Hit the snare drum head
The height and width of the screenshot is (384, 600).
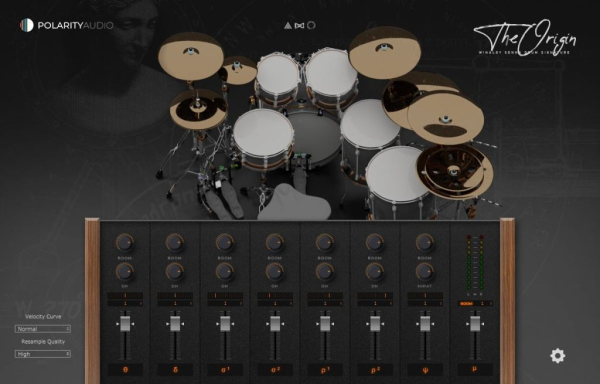[x=263, y=133]
